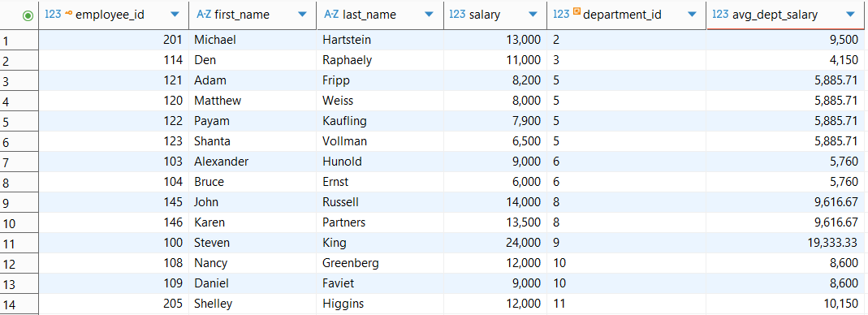The width and height of the screenshot is (868, 315).
Task: Click the cell containing Ernst
Action: [x=380, y=182]
